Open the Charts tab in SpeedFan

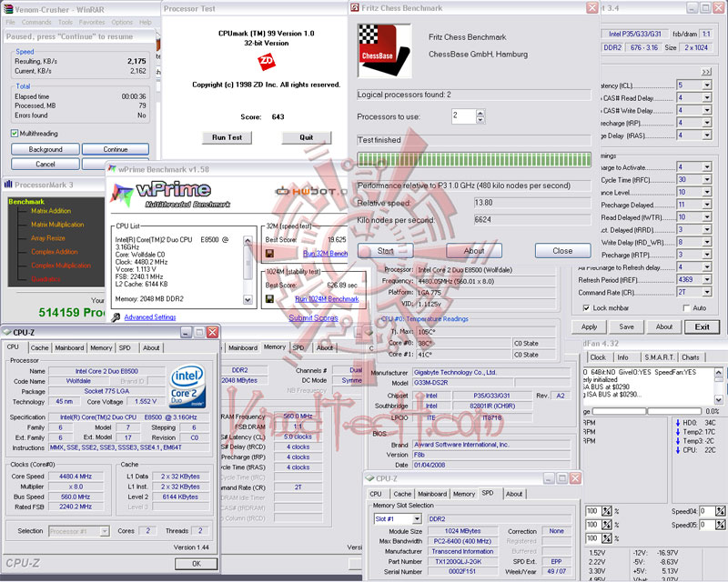pyautogui.click(x=691, y=357)
